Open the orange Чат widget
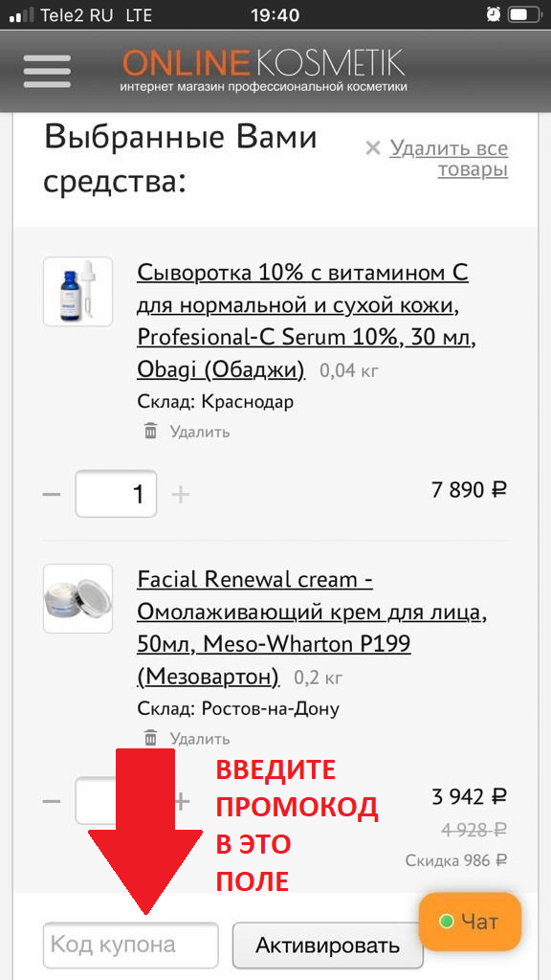Image resolution: width=551 pixels, height=980 pixels. (470, 922)
